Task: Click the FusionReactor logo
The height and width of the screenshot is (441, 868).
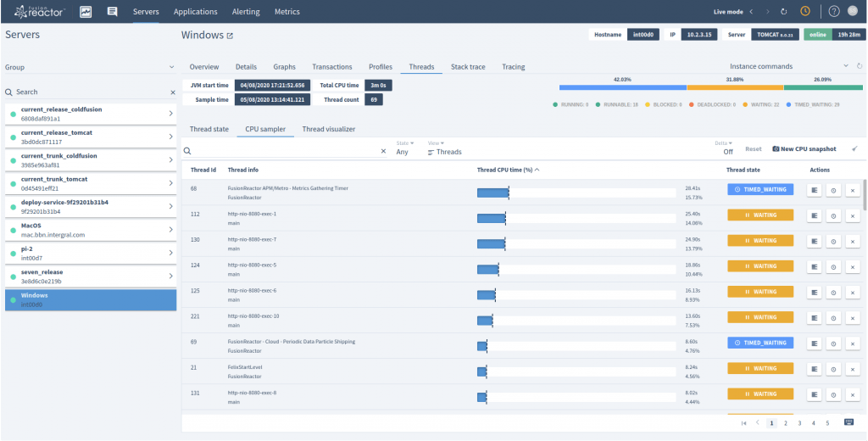Action: click(x=38, y=11)
